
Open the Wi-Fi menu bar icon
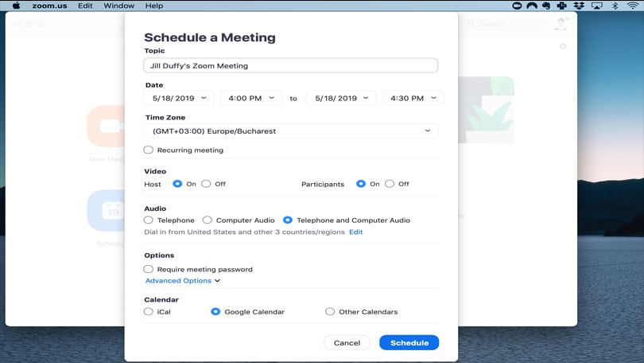(x=631, y=6)
